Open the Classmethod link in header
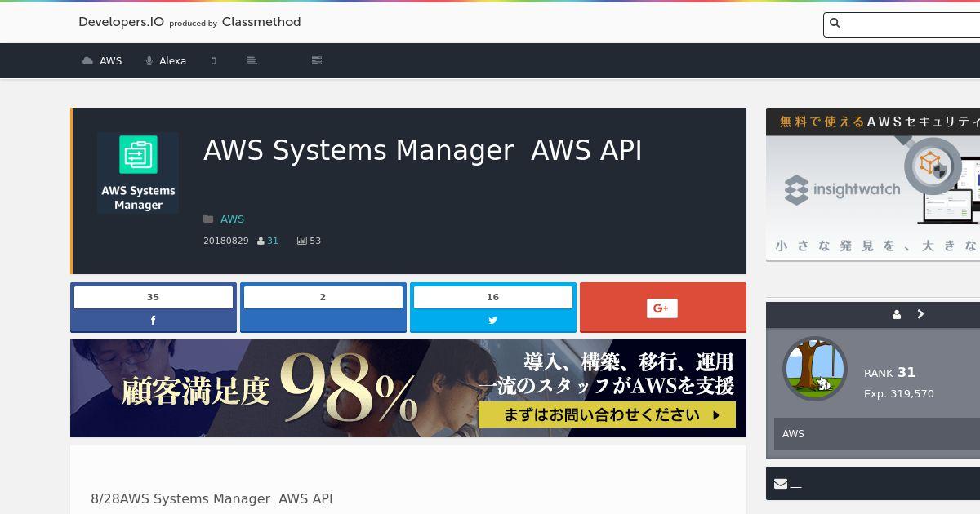Image resolution: width=980 pixels, height=514 pixels. 261,22
